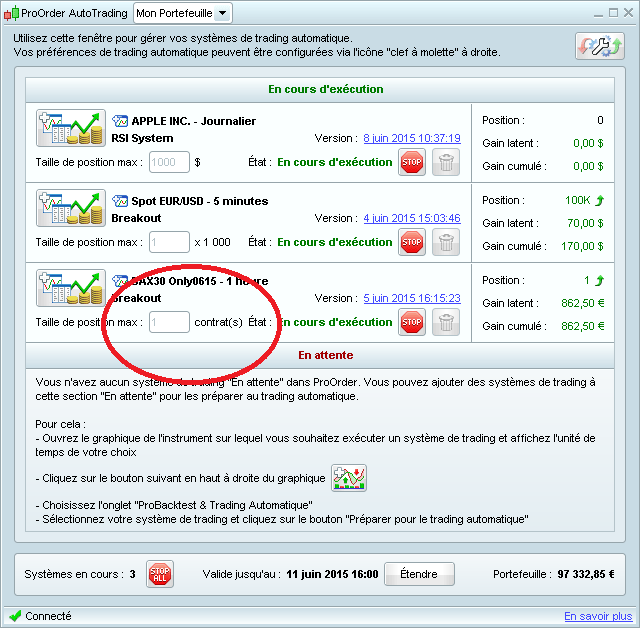The height and width of the screenshot is (628, 640).
Task: Open version link 5 juin 2015 16:15:23
Action: point(412,298)
